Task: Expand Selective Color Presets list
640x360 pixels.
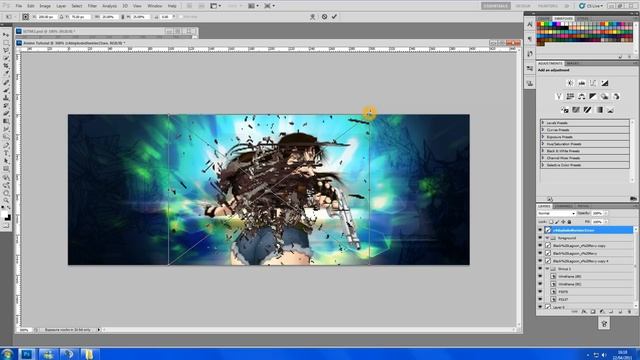Action: point(543,165)
